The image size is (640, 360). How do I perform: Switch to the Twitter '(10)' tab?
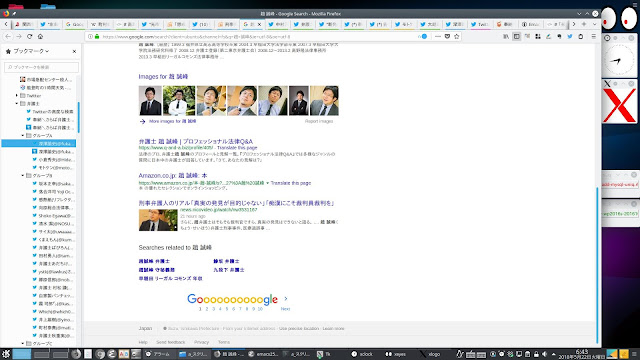(201, 24)
